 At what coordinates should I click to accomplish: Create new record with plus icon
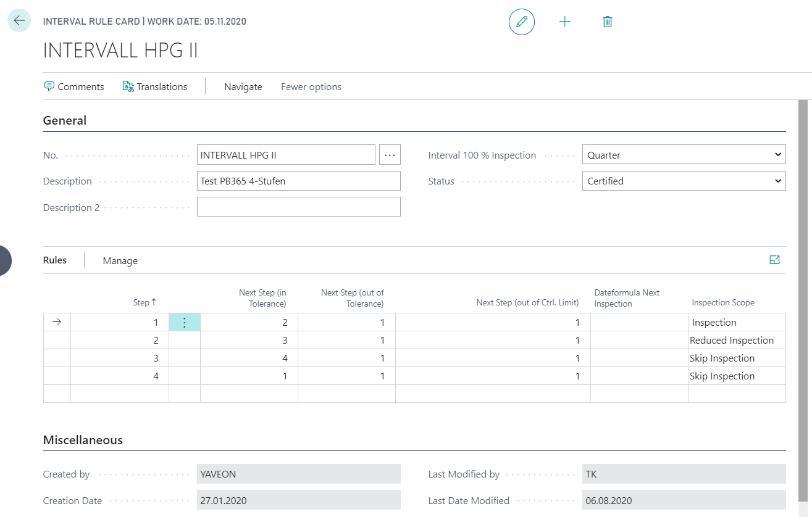pos(564,22)
